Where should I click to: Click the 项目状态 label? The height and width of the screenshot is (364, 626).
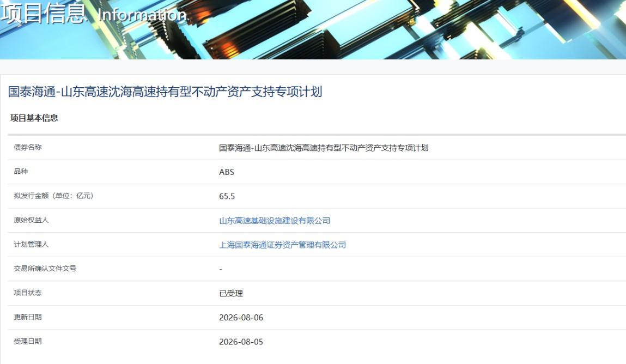(28, 293)
